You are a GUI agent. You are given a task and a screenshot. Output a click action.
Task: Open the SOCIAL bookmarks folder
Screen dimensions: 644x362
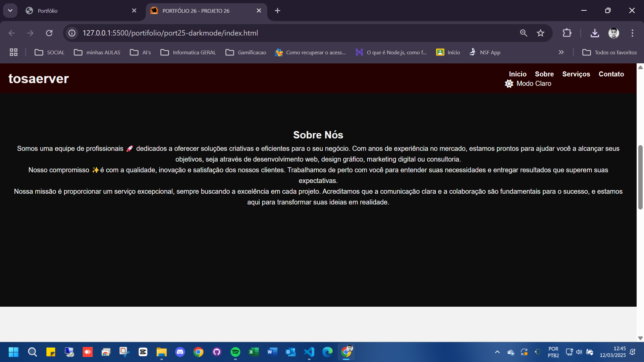click(49, 52)
